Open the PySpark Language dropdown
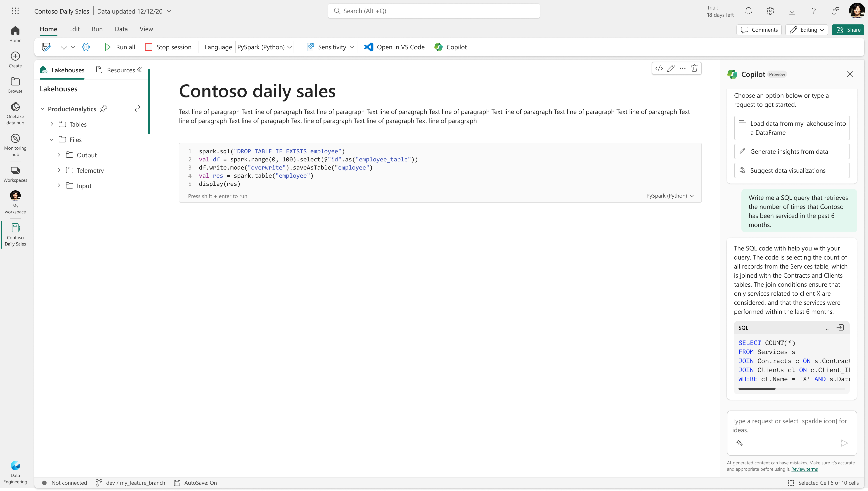 coord(264,47)
